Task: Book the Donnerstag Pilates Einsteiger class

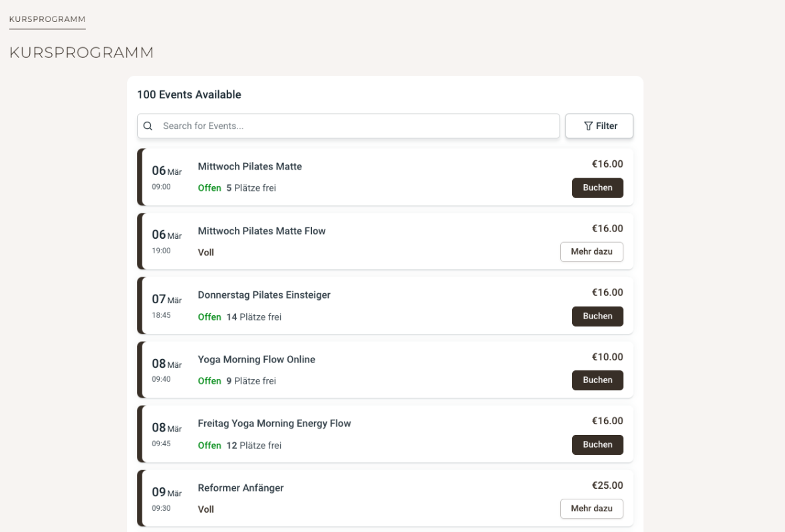Action: click(597, 317)
